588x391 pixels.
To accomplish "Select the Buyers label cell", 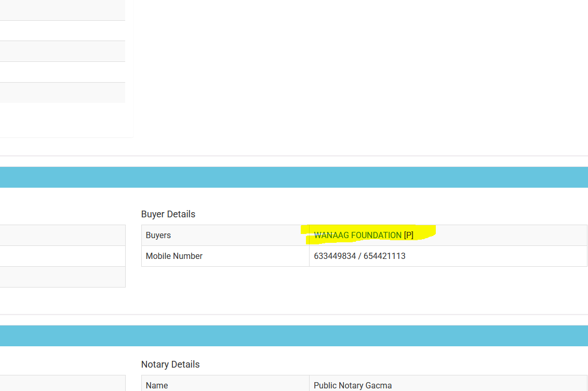I will pos(225,235).
